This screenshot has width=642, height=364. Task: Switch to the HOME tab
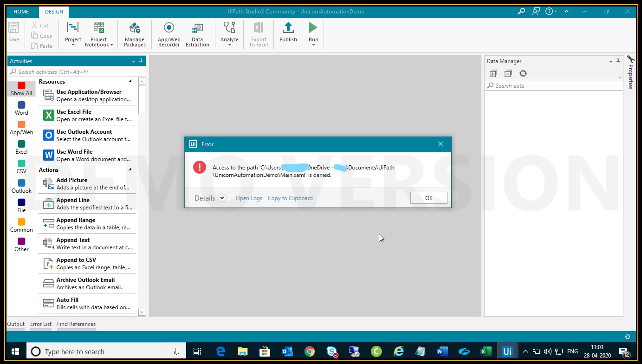21,12
